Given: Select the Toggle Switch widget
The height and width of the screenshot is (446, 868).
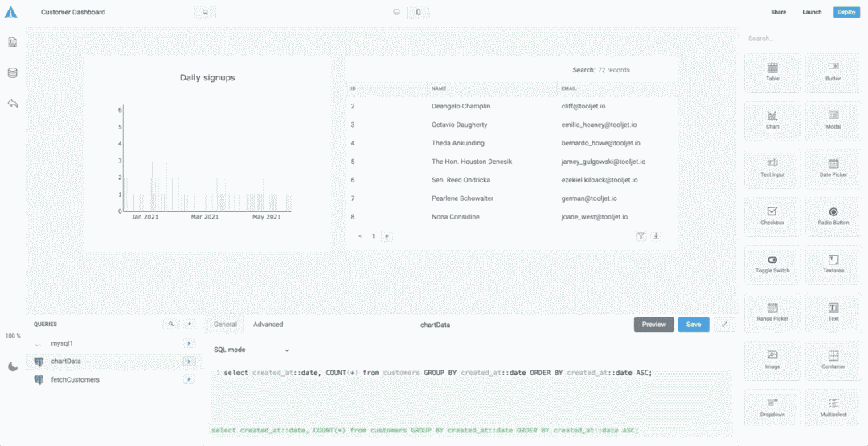Looking at the screenshot, I should coord(772,264).
